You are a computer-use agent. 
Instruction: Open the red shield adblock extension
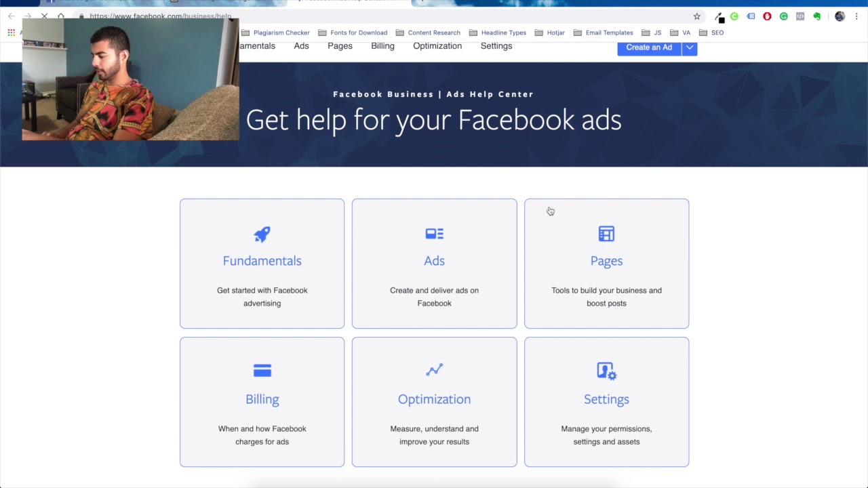[x=767, y=16]
